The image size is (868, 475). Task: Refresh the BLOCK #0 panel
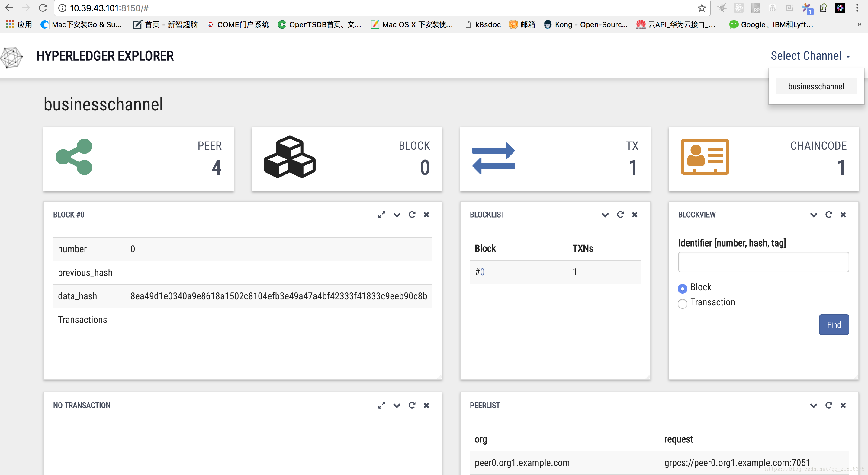point(412,215)
